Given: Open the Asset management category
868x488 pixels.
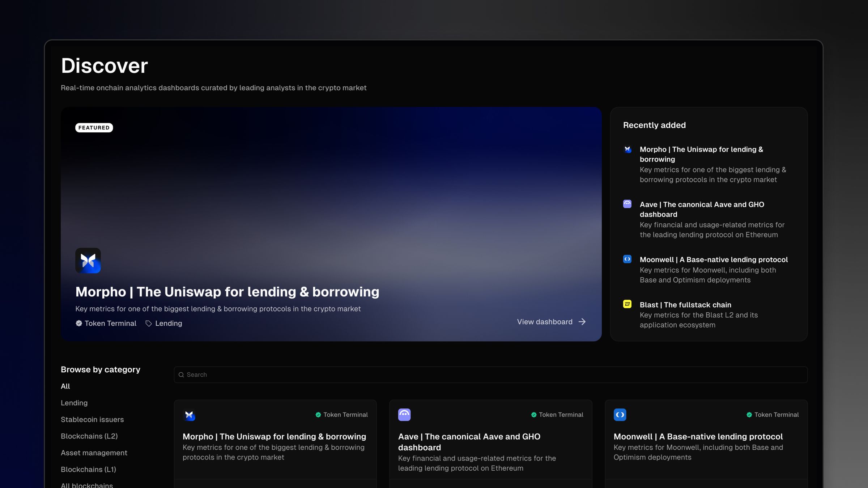Looking at the screenshot, I should point(94,453).
